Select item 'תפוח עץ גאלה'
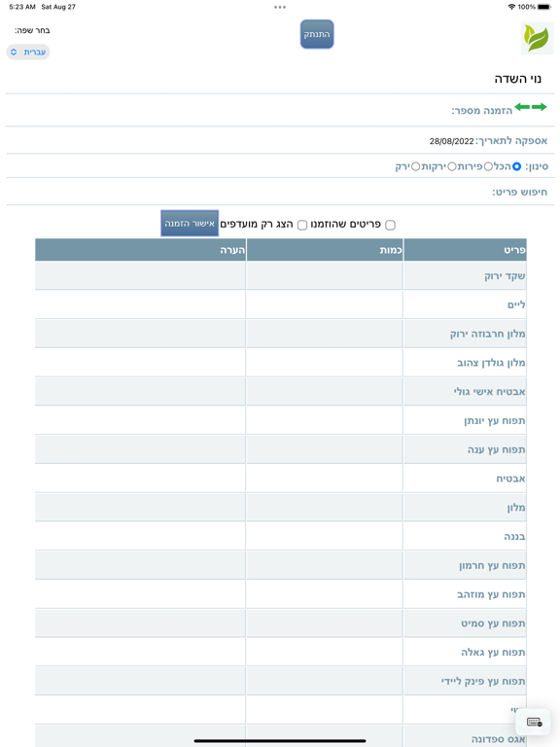The height and width of the screenshot is (747, 560). pyautogui.click(x=493, y=653)
